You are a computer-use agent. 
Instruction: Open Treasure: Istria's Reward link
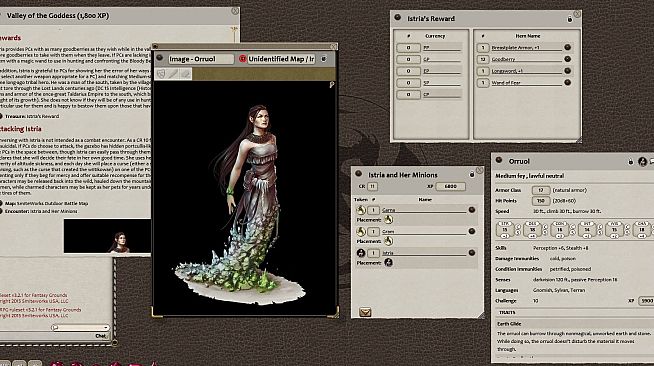click(32, 116)
